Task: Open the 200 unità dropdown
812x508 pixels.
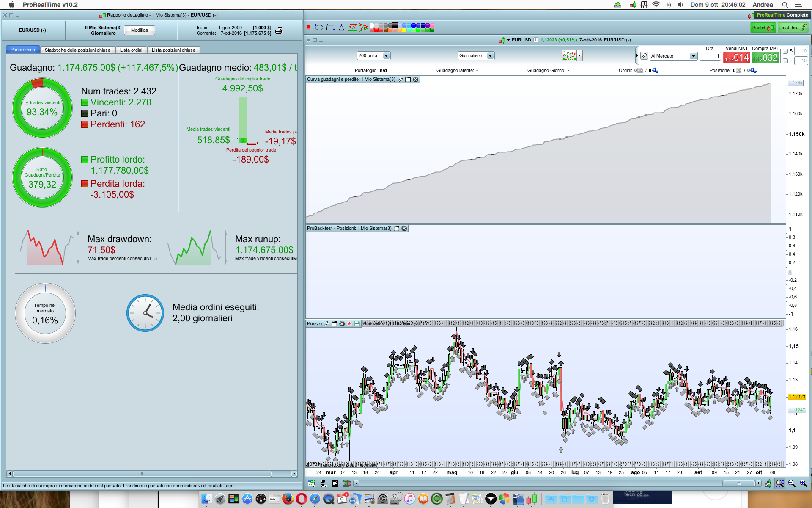Action: pyautogui.click(x=386, y=56)
